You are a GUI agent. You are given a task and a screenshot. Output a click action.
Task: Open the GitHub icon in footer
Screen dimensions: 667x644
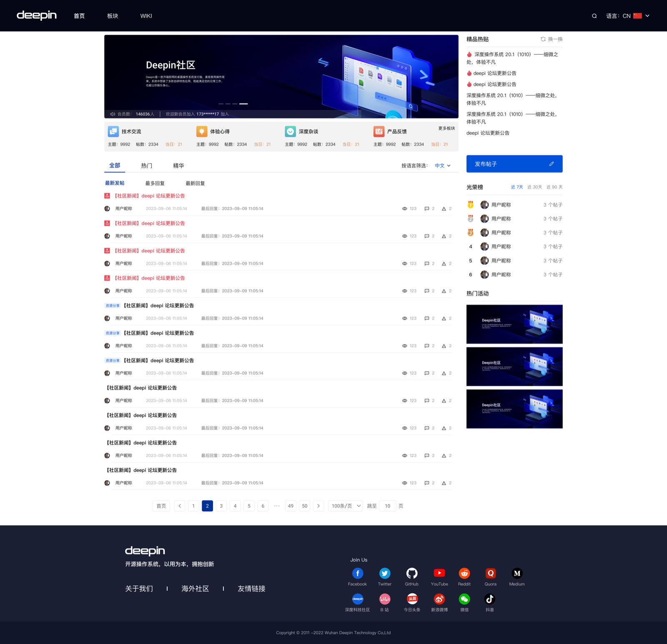click(412, 574)
